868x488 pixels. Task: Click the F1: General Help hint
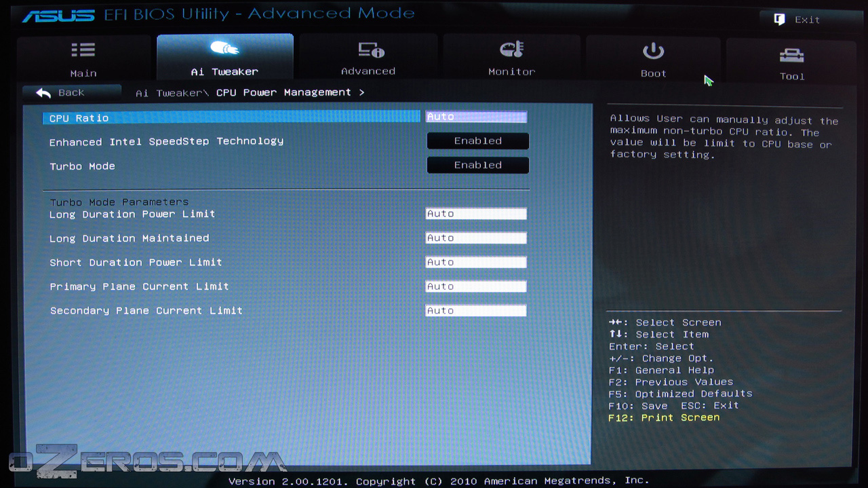[x=661, y=371]
